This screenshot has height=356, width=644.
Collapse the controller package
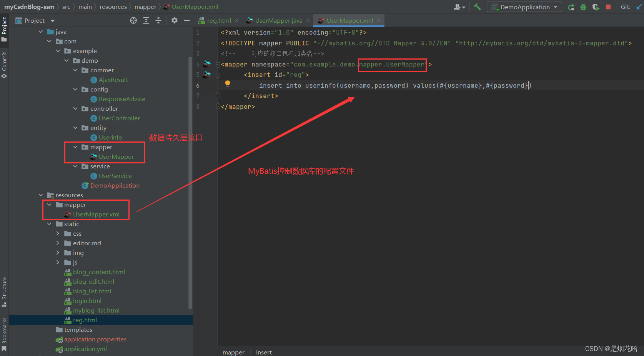coord(75,108)
